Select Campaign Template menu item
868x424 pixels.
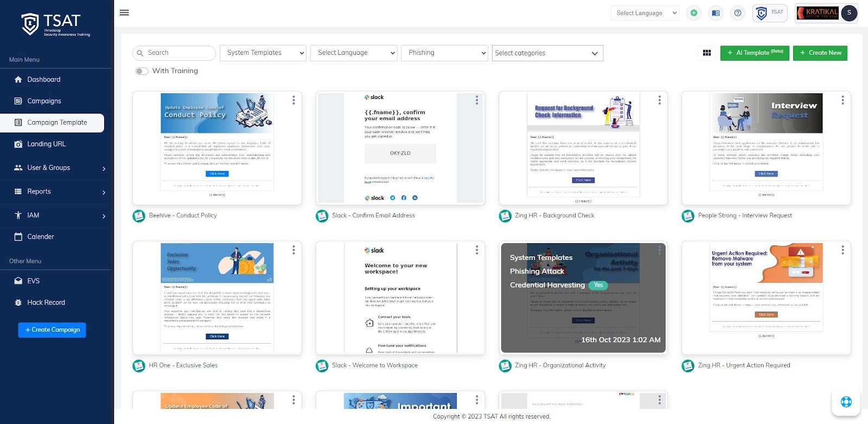(52, 123)
